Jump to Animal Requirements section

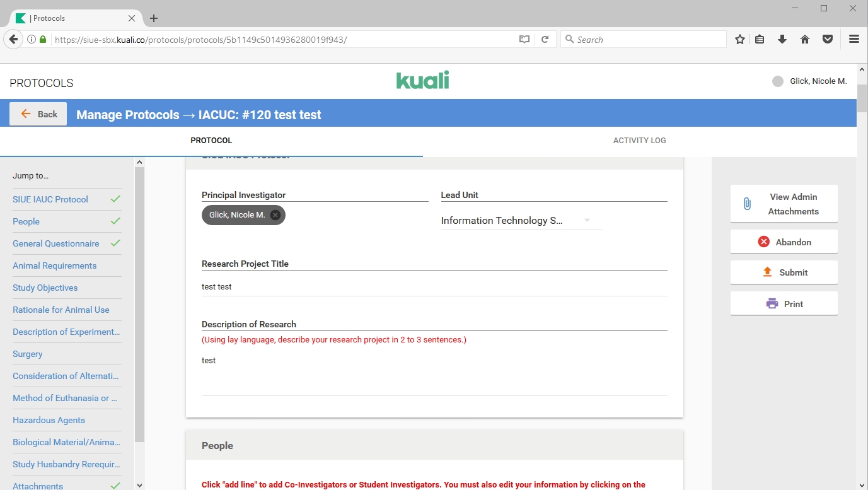(55, 265)
